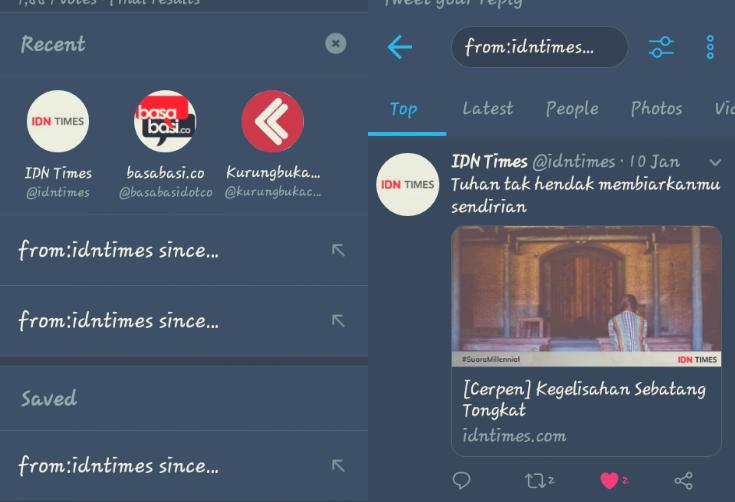The width and height of the screenshot is (735, 502).
Task: Unlike the tweet via pink heart
Action: click(609, 480)
